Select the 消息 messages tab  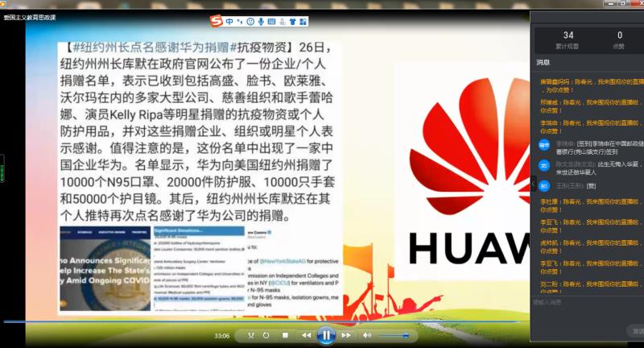[x=543, y=62]
